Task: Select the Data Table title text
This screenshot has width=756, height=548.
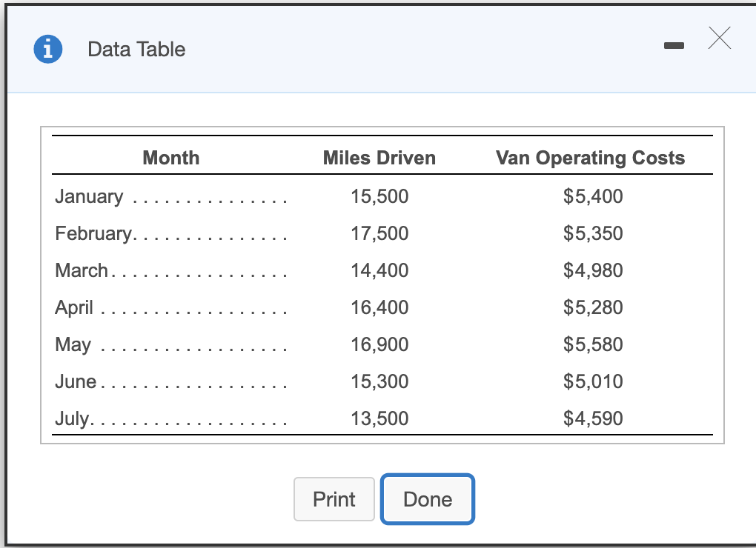Action: [136, 50]
